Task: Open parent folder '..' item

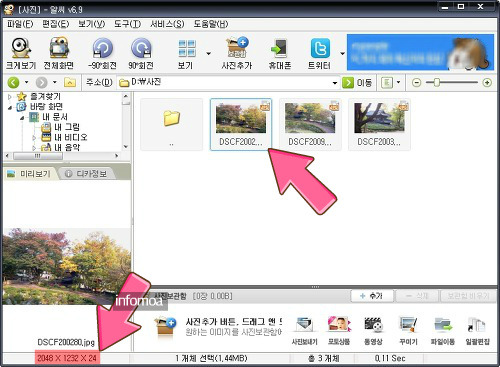Action: pyautogui.click(x=171, y=124)
